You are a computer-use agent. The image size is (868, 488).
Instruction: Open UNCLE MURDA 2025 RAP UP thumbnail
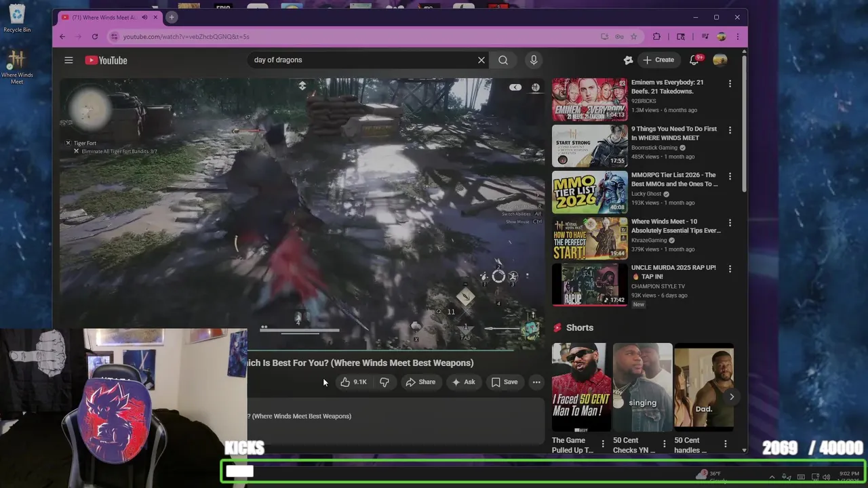(589, 284)
